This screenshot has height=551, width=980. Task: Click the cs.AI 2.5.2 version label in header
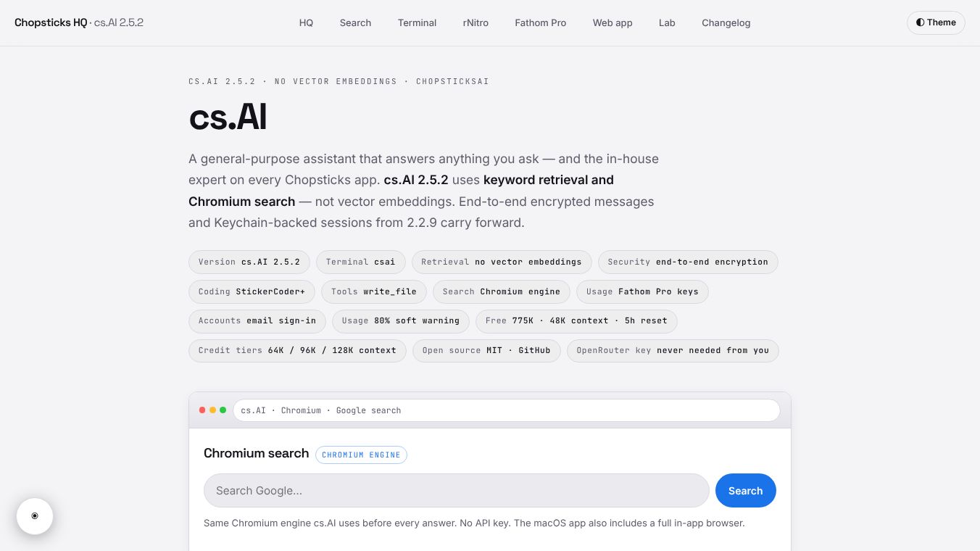click(x=118, y=22)
